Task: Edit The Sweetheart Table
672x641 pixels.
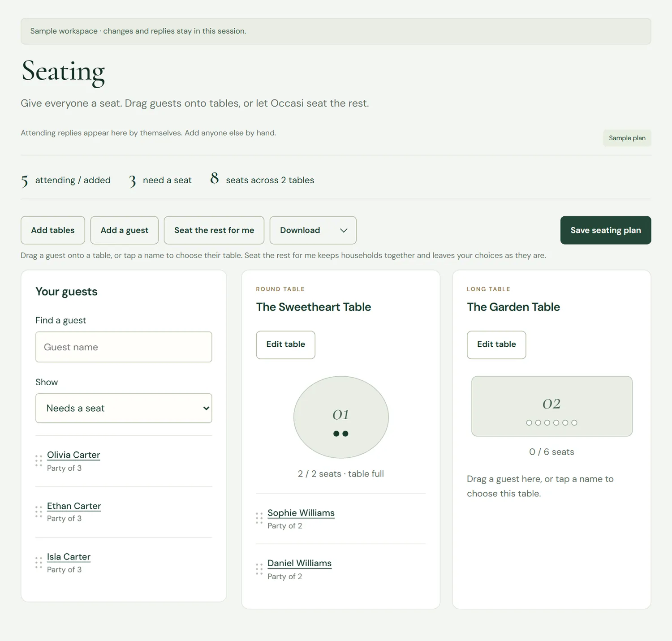Action: click(x=285, y=344)
